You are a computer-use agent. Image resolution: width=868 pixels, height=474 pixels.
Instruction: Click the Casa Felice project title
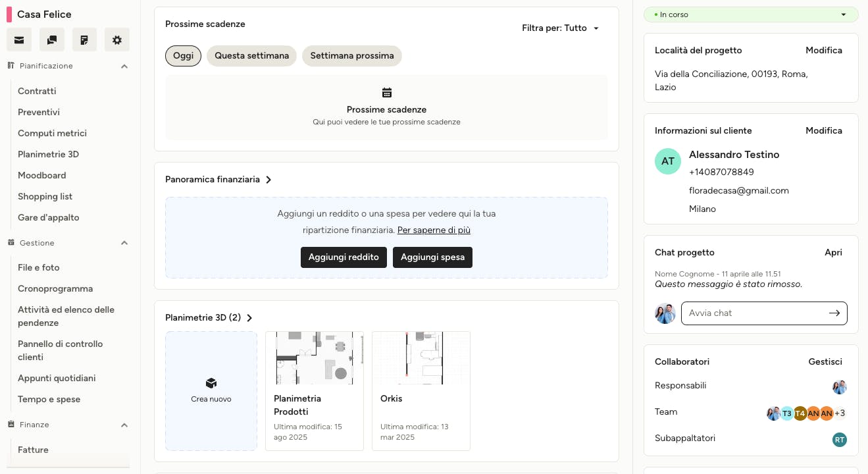pos(44,14)
